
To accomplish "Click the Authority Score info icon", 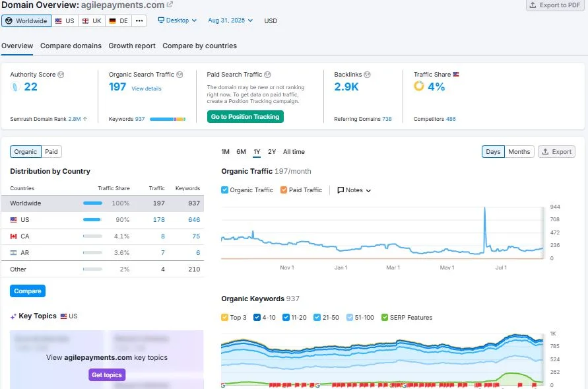I will [61, 75].
